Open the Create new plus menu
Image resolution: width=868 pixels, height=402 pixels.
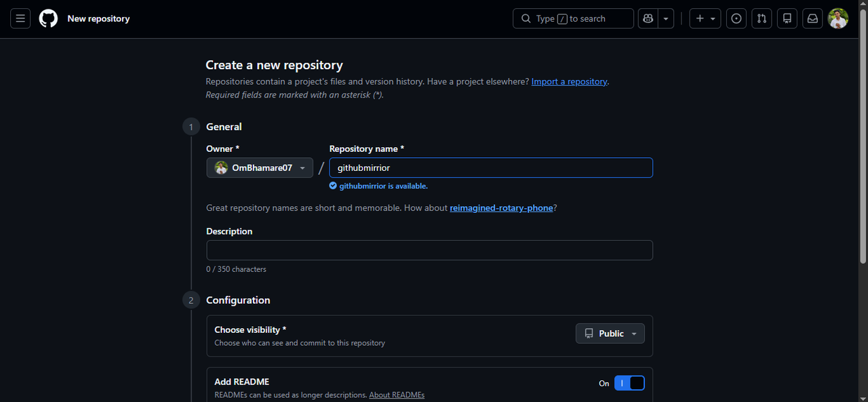705,18
